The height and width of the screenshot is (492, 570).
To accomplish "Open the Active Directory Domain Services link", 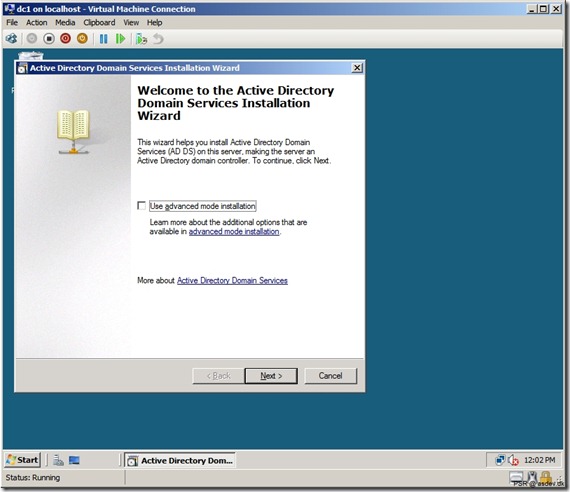I will (232, 280).
